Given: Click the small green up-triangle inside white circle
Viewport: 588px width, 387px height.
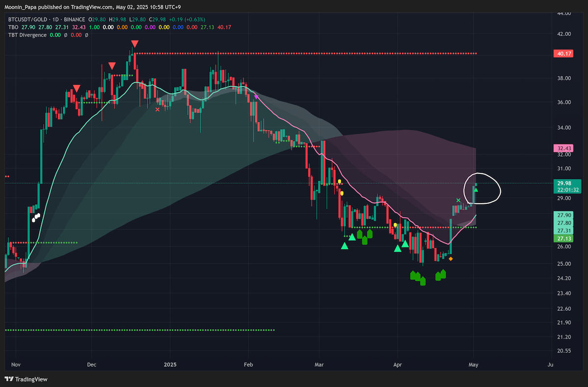Looking at the screenshot, I should [x=475, y=190].
